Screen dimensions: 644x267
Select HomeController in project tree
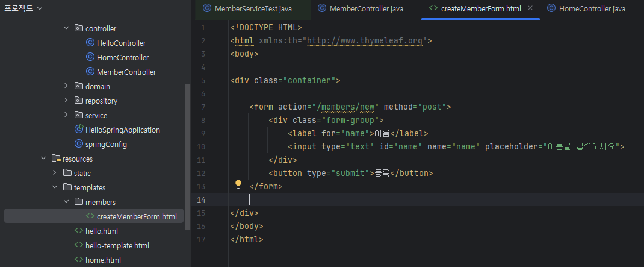point(123,58)
